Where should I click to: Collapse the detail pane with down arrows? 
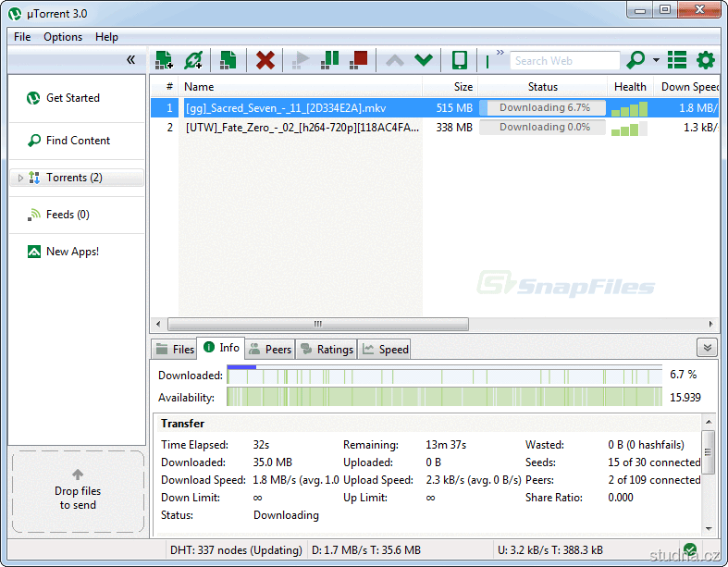tap(708, 348)
